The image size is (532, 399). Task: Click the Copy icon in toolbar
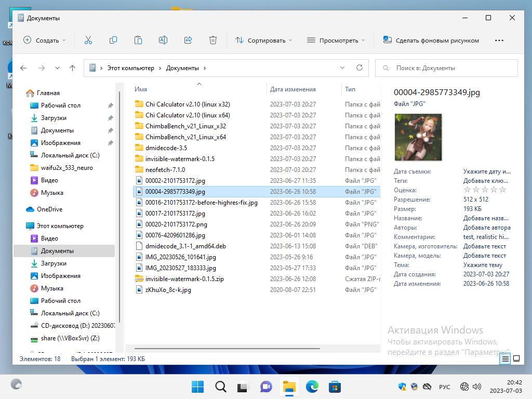(x=113, y=40)
